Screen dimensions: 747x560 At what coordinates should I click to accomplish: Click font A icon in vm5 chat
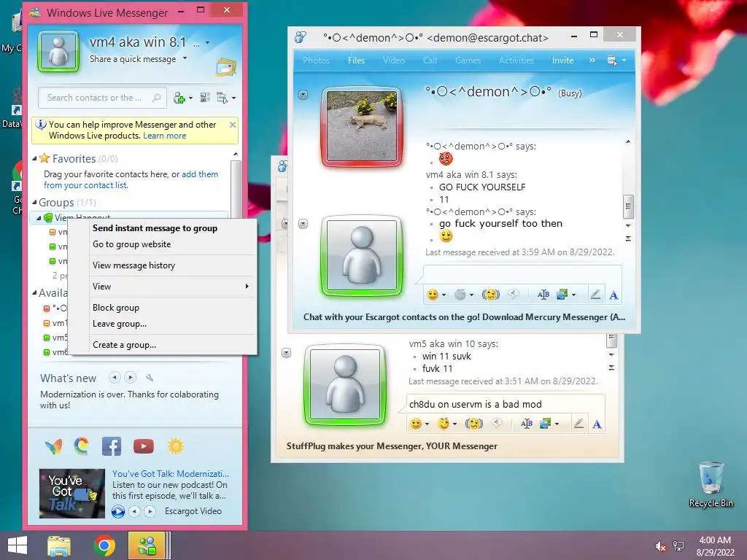pyautogui.click(x=597, y=424)
